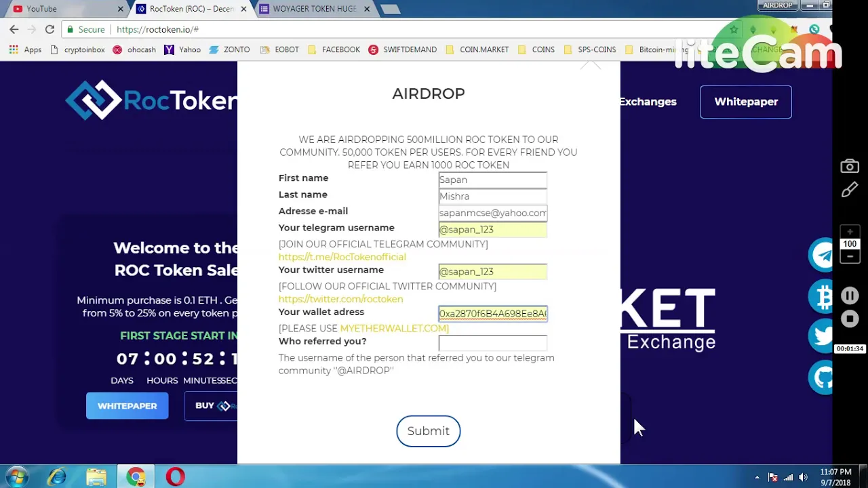Open File Explorer from the taskbar

96,477
